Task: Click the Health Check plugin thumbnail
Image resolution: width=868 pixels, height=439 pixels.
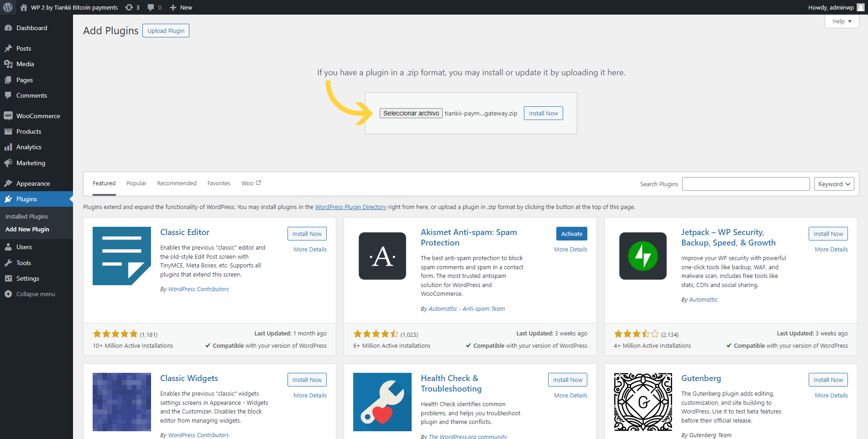Action: pos(382,402)
